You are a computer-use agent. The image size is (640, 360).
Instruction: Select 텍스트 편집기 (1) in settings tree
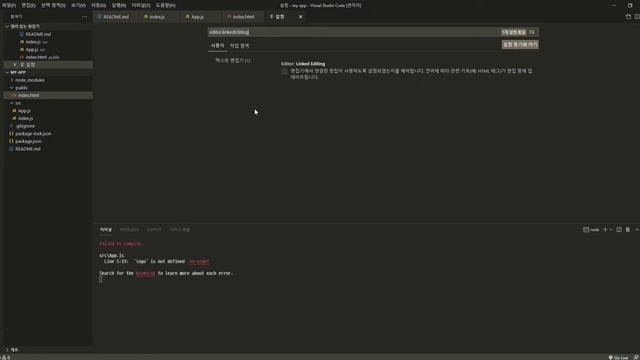(x=233, y=60)
